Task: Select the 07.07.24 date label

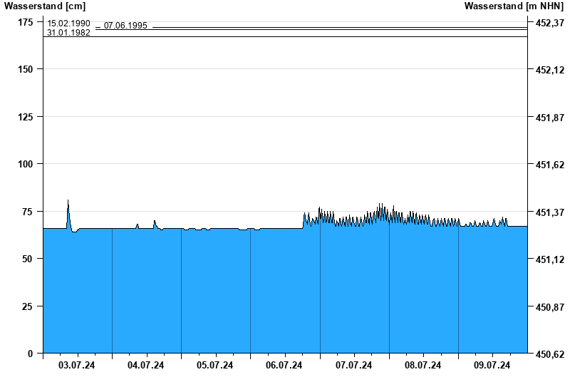Action: (354, 366)
